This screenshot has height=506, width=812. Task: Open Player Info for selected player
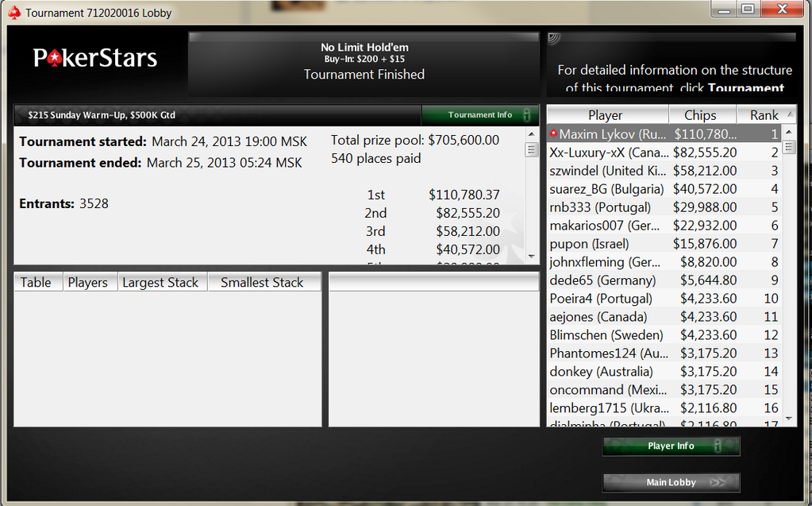coord(672,446)
